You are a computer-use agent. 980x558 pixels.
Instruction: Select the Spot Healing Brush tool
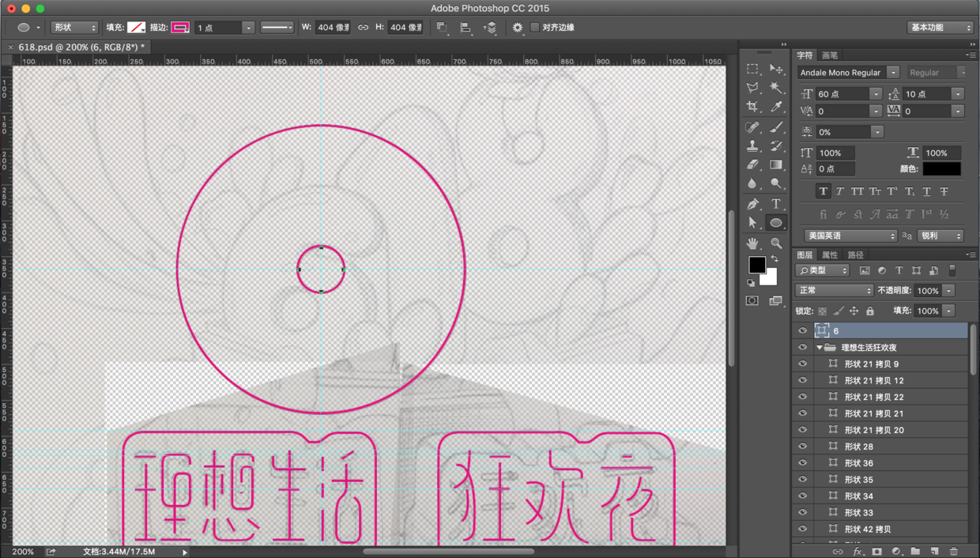752,126
